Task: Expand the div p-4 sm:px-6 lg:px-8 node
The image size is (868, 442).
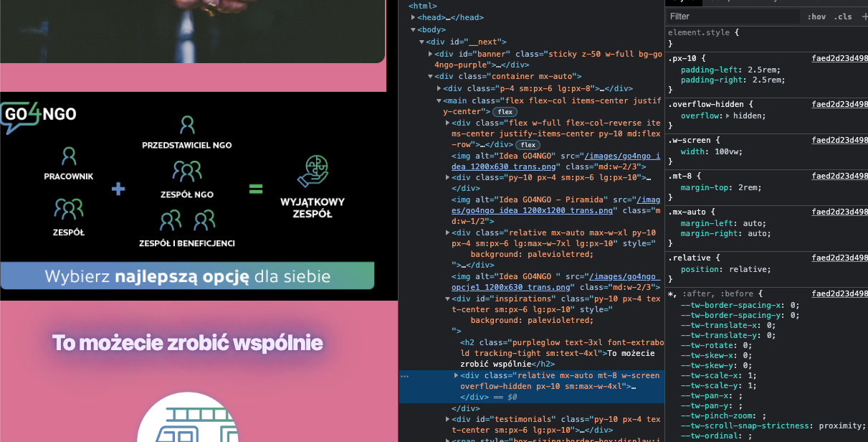Action: click(439, 88)
